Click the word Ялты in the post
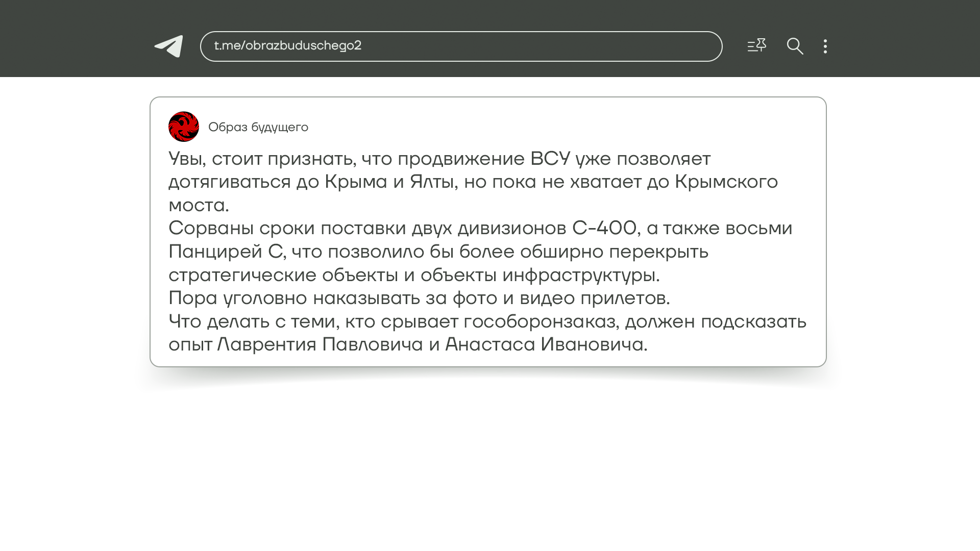 point(432,182)
